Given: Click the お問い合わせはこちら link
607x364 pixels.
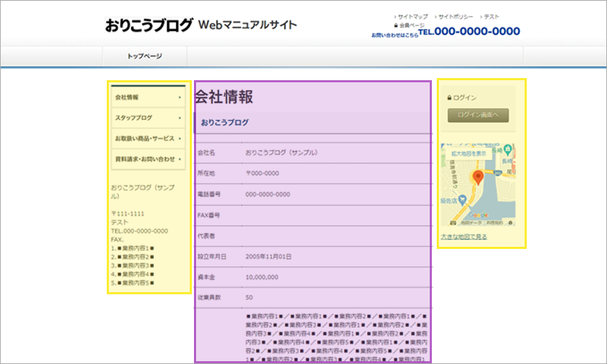Looking at the screenshot, I should (x=395, y=35).
